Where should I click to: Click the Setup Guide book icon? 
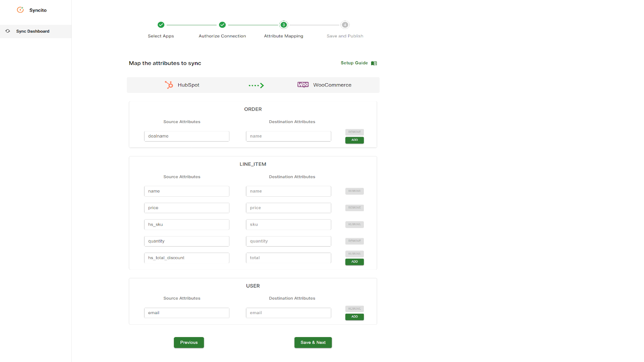[374, 63]
